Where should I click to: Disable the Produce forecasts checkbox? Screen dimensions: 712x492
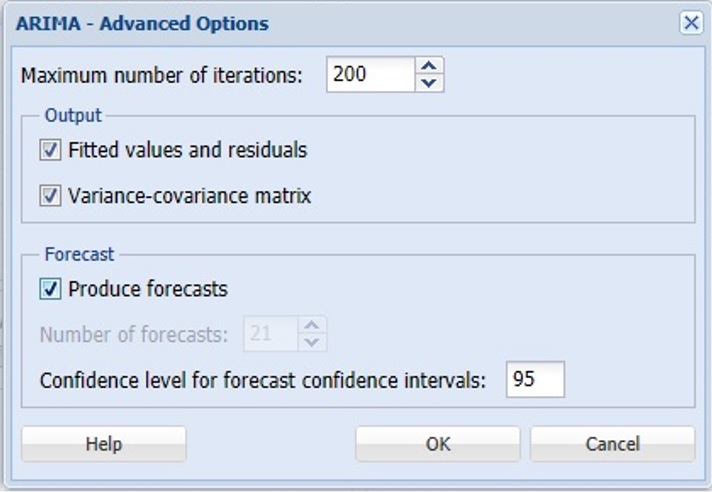(50, 290)
